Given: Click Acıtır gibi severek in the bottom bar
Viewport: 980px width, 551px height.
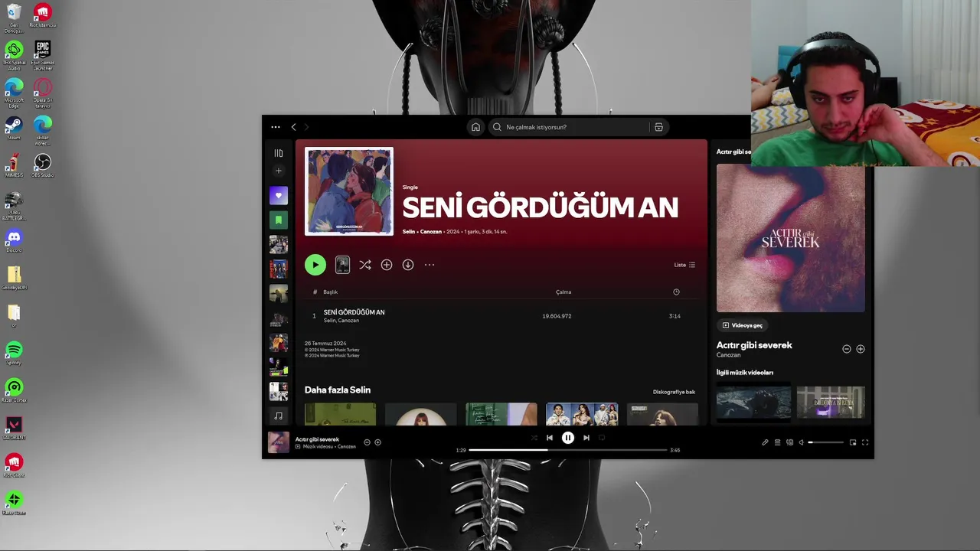Looking at the screenshot, I should click(x=317, y=439).
